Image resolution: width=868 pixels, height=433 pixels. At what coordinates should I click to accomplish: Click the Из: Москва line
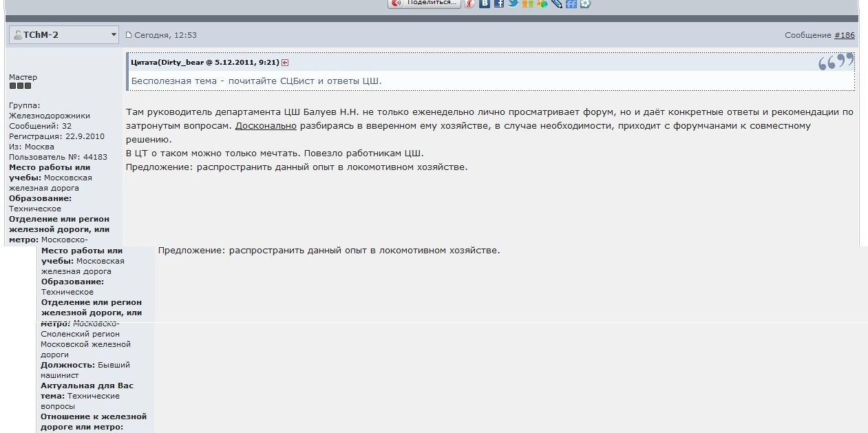tap(32, 147)
